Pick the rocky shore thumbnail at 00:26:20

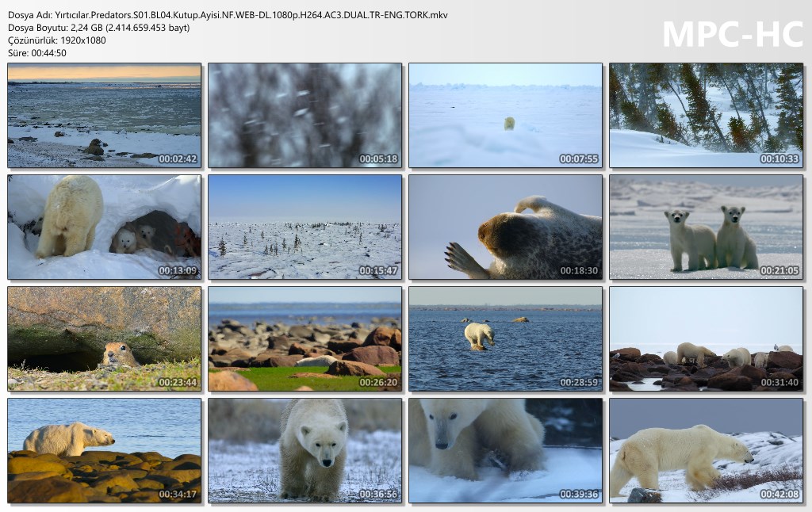[305, 339]
